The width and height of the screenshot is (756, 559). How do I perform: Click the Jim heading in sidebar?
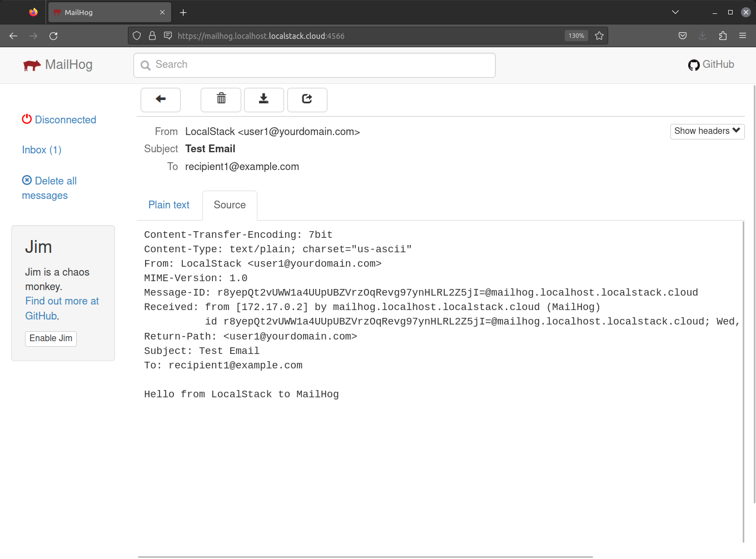tap(38, 247)
